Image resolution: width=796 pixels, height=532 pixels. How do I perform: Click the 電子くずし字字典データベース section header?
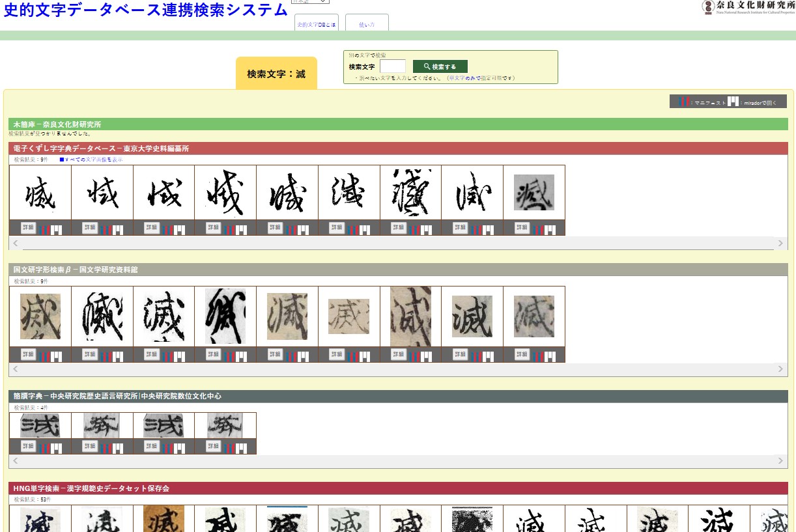coord(398,148)
